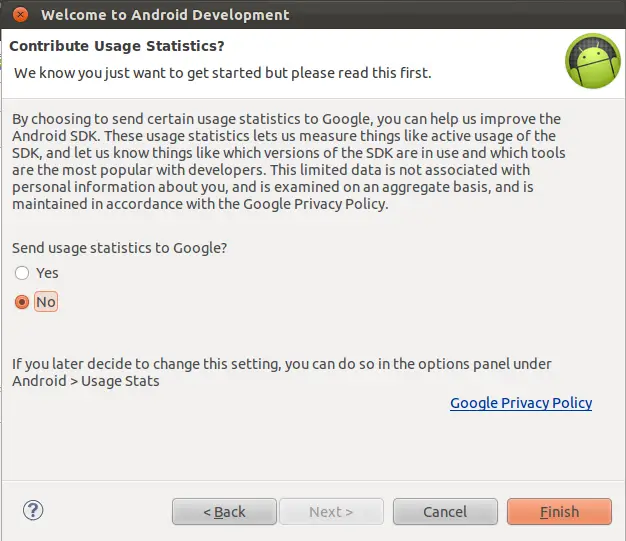Open help via the question mark icon
626x541 pixels.
pyautogui.click(x=33, y=510)
